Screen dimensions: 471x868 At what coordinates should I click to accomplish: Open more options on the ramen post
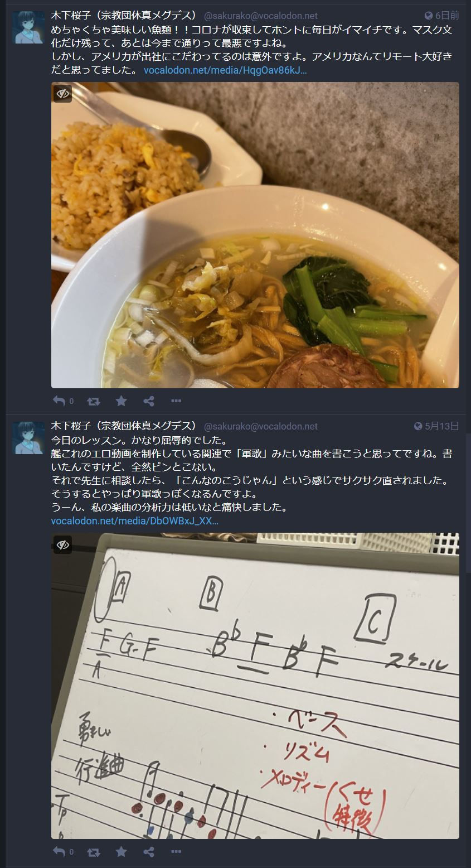(x=176, y=401)
